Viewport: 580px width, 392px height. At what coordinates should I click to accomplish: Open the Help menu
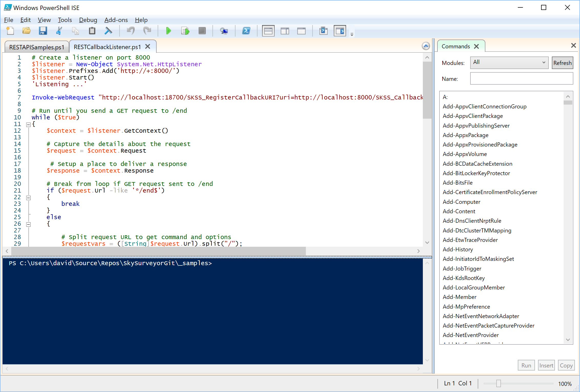pos(141,20)
